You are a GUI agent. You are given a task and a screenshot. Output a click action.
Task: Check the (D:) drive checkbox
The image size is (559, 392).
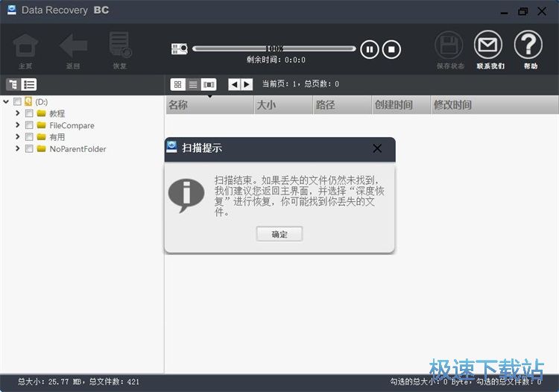pyautogui.click(x=17, y=101)
